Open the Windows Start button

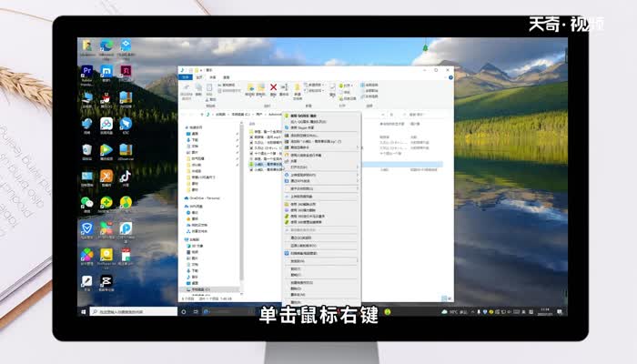point(84,311)
